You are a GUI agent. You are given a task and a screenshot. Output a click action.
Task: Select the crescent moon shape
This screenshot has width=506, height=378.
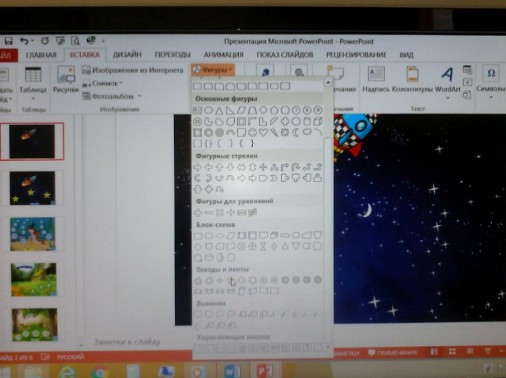[296, 132]
